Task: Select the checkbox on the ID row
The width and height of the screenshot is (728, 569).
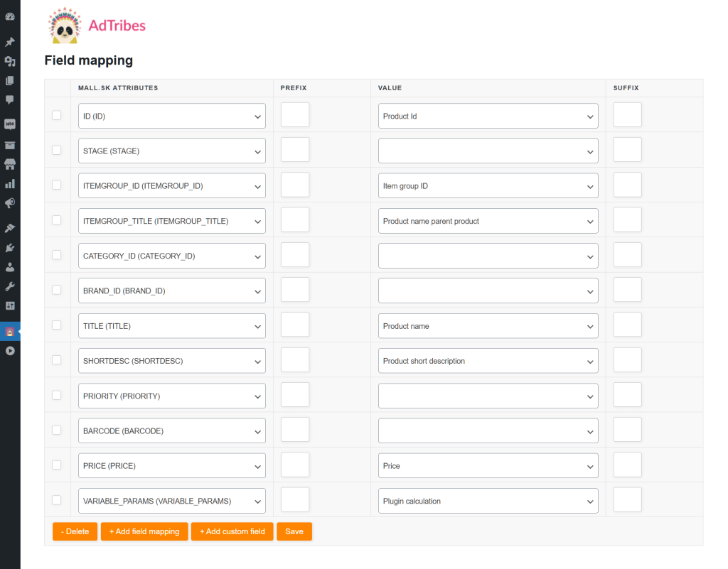Action: [x=57, y=114]
